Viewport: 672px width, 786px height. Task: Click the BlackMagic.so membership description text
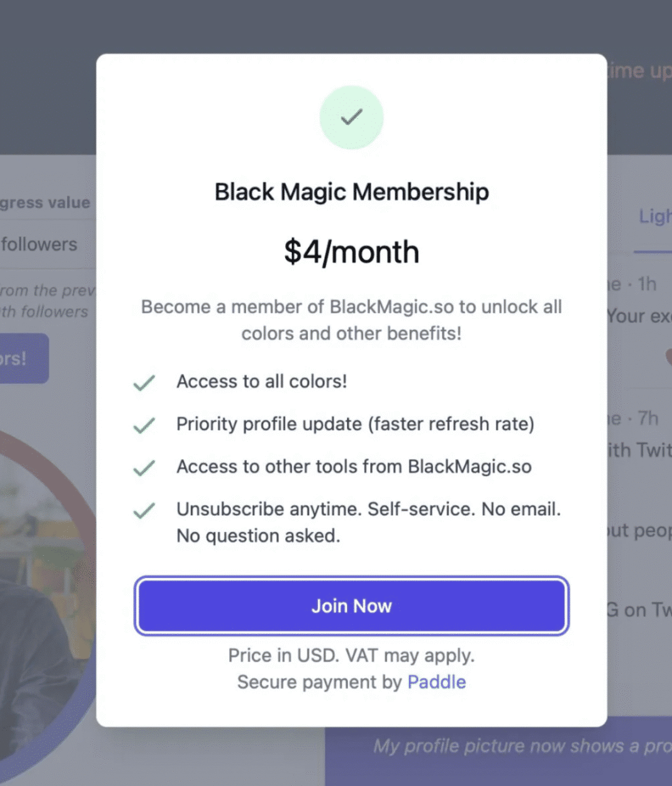(352, 320)
